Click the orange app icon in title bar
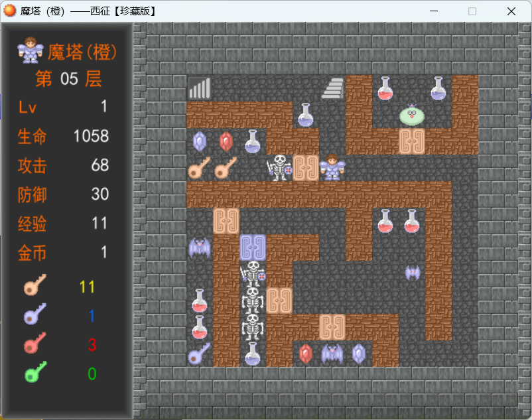 click(9, 11)
